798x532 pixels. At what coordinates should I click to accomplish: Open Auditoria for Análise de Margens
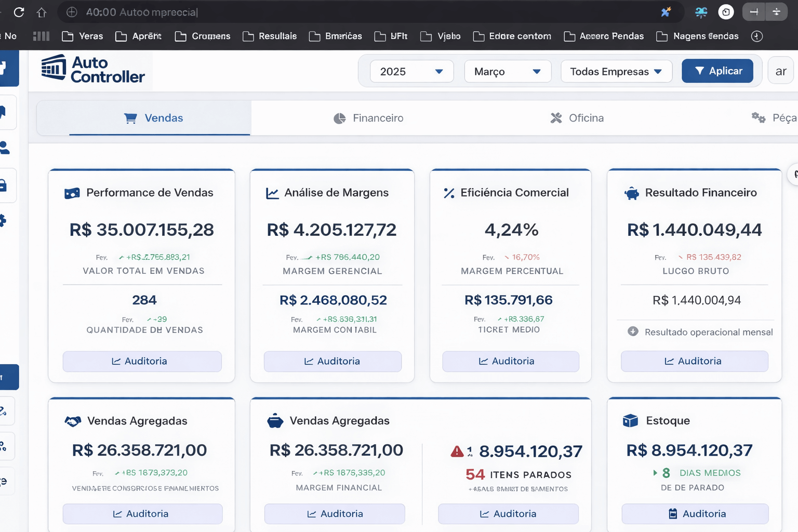pyautogui.click(x=332, y=361)
